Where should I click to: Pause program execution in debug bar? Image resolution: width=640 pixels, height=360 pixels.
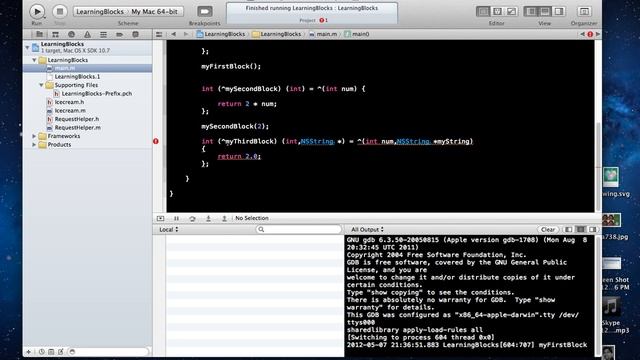176,218
